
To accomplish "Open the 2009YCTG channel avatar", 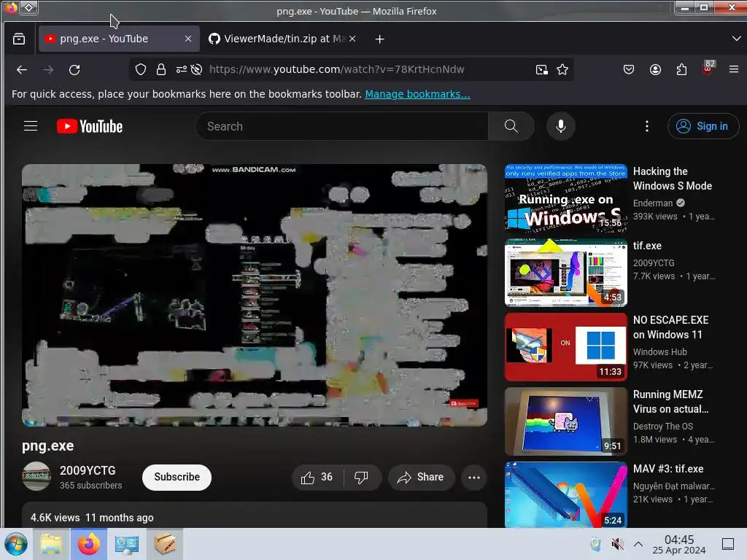I will [36, 476].
